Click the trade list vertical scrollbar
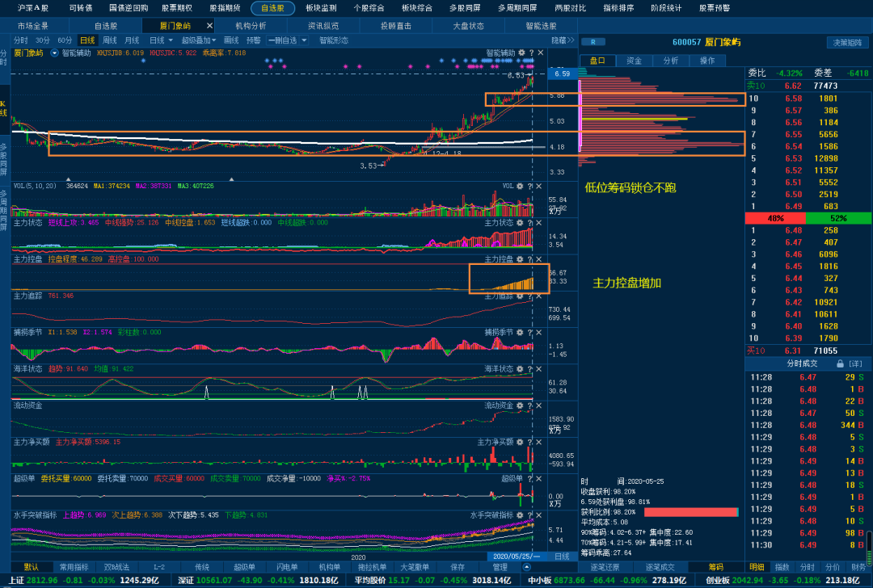 [869, 548]
